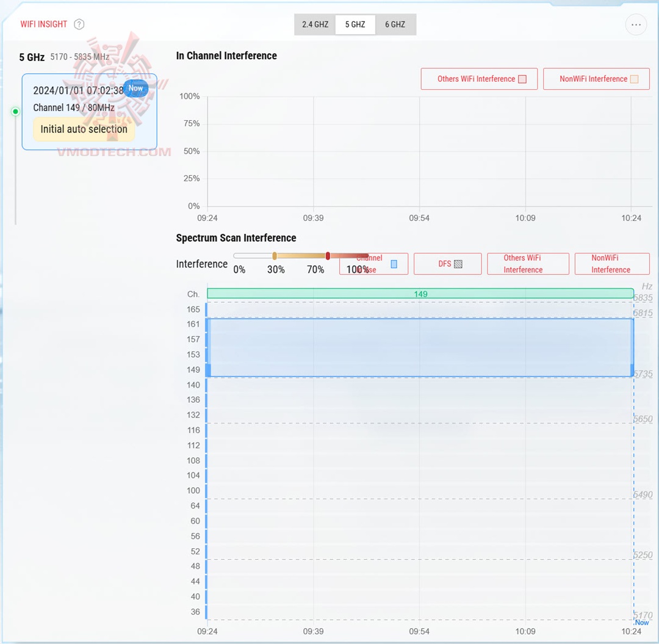Toggle Others WiFi Interference in channel chart
659x644 pixels.
point(479,79)
